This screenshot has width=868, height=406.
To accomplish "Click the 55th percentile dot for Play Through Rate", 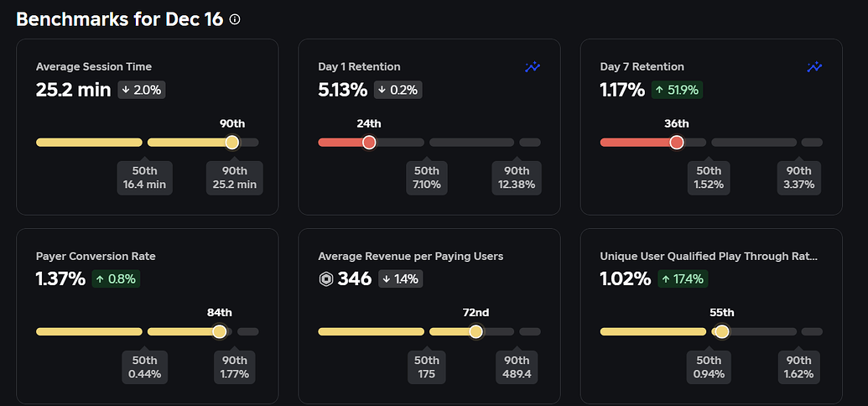I will (x=722, y=332).
